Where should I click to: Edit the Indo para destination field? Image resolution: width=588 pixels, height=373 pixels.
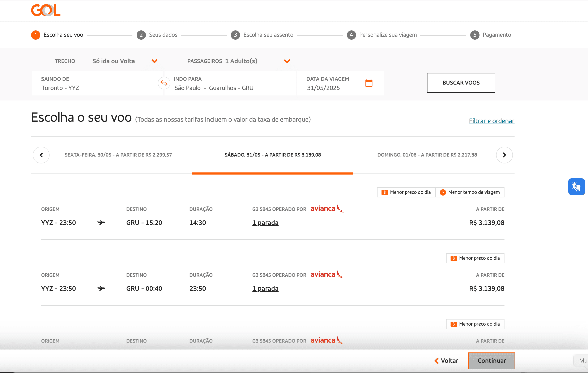click(x=230, y=83)
